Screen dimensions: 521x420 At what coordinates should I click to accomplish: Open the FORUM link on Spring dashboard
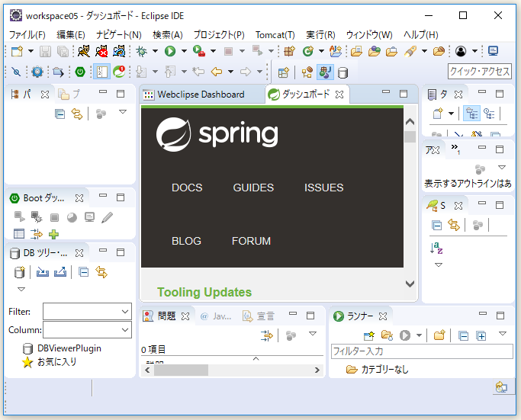(251, 241)
